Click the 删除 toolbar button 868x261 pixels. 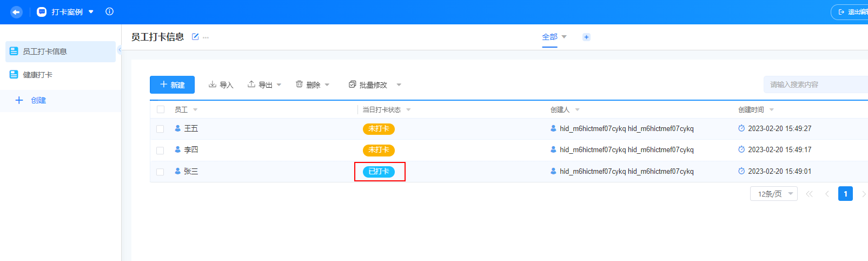point(308,84)
